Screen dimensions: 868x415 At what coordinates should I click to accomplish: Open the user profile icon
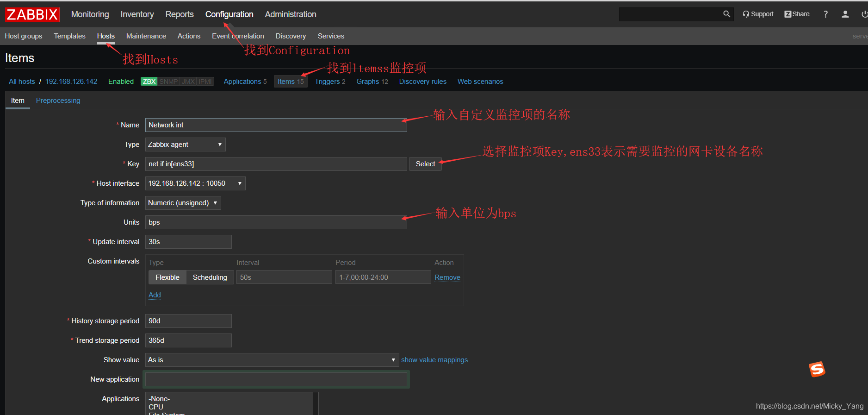click(x=845, y=14)
